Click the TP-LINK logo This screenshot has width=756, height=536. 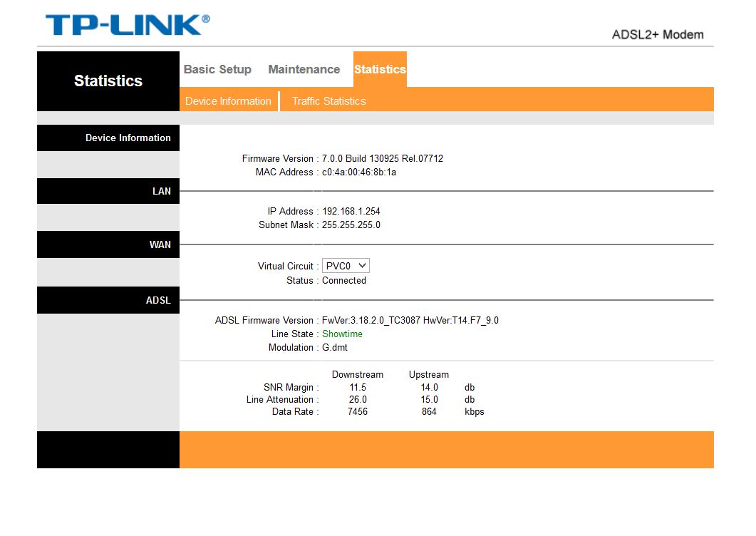(x=128, y=25)
